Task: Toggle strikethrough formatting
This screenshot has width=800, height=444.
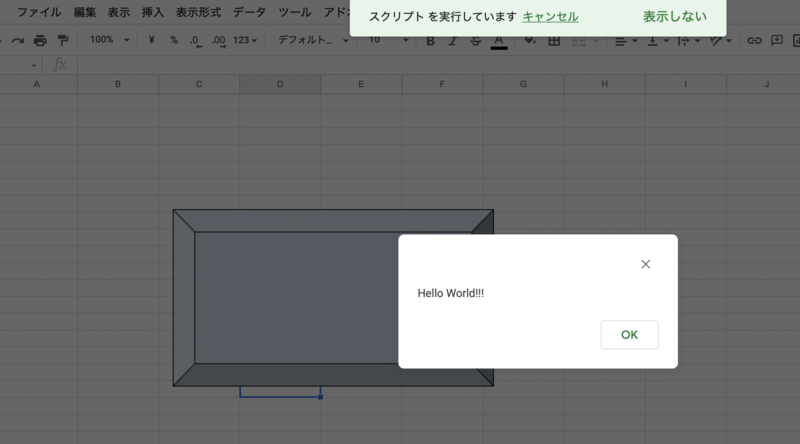Action: point(476,41)
